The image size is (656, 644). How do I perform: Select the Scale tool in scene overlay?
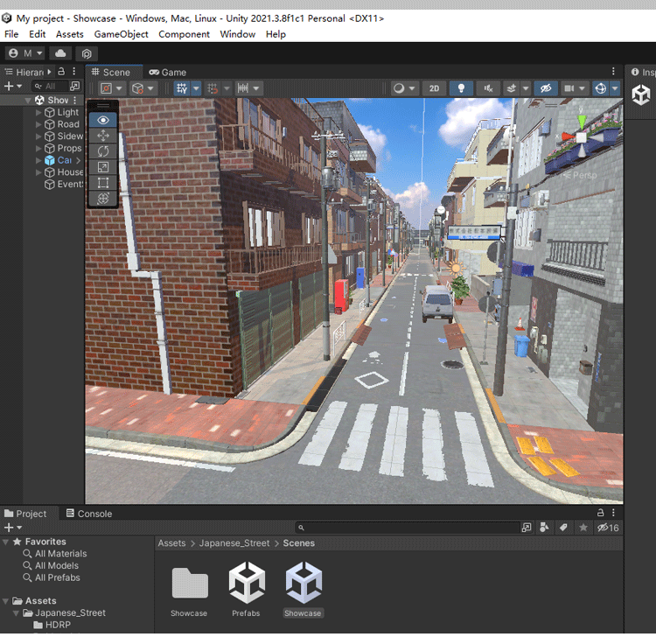(103, 167)
